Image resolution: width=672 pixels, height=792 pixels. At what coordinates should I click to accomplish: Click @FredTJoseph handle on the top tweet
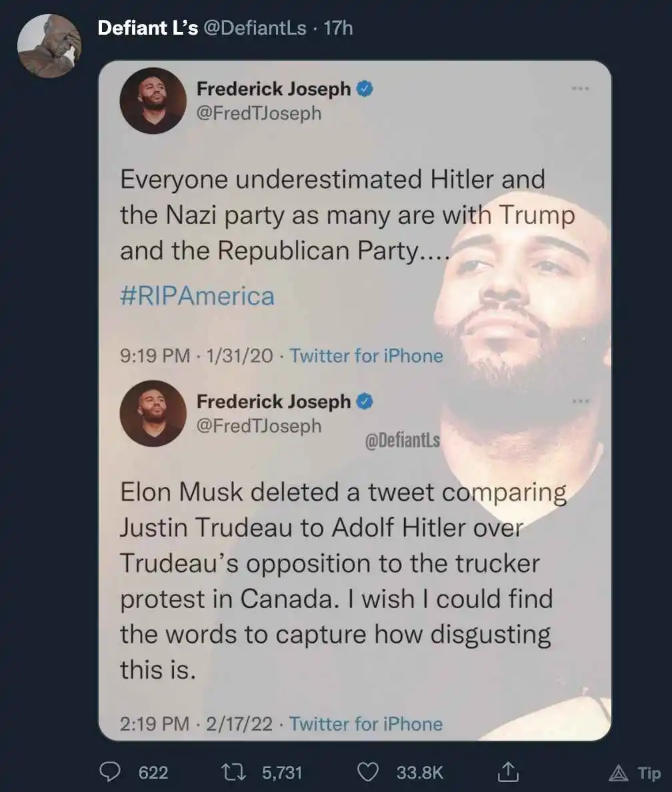pos(259,113)
